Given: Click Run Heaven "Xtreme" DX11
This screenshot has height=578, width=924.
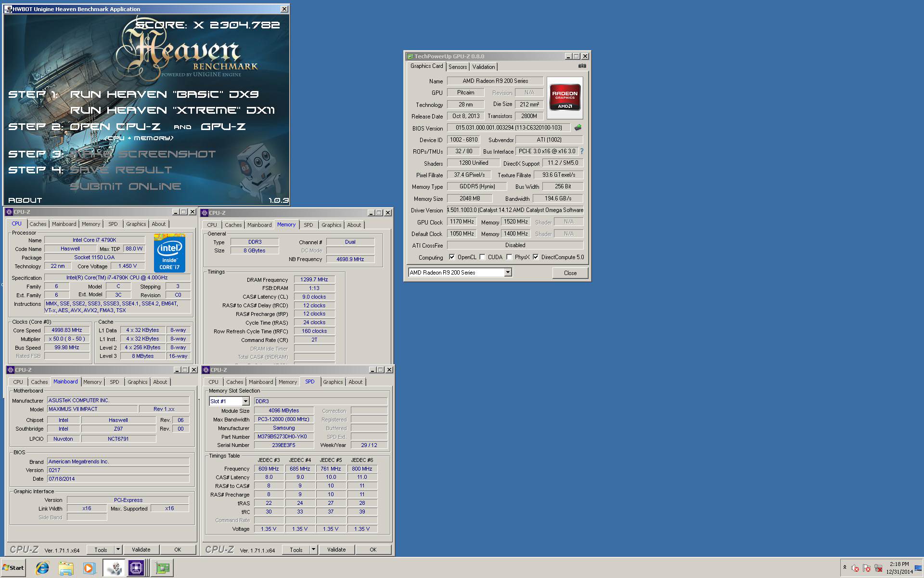Looking at the screenshot, I should [172, 110].
